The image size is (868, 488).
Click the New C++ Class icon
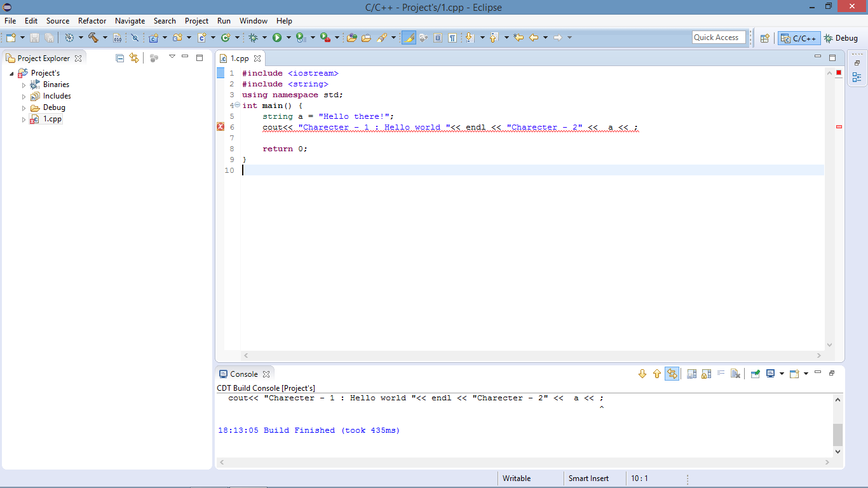coord(225,37)
